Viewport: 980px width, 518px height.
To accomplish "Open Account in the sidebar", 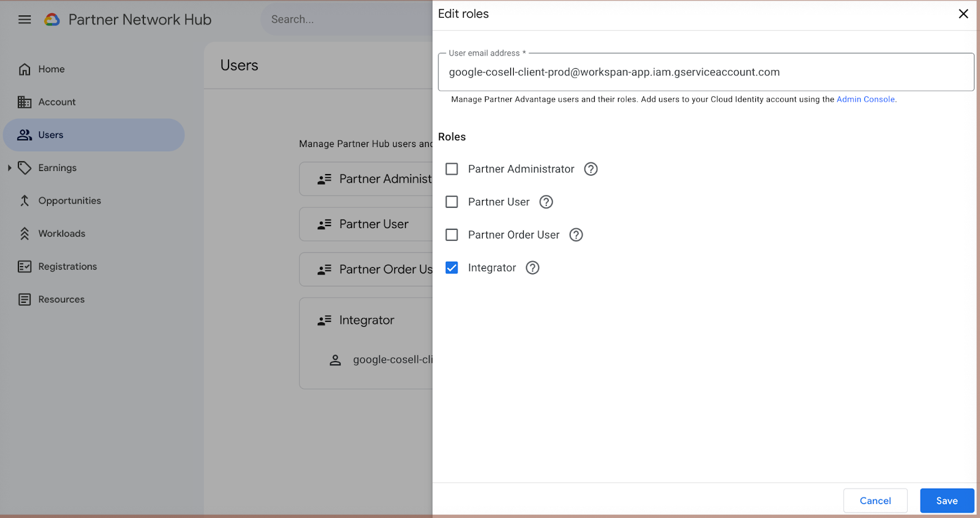I will tap(94, 102).
